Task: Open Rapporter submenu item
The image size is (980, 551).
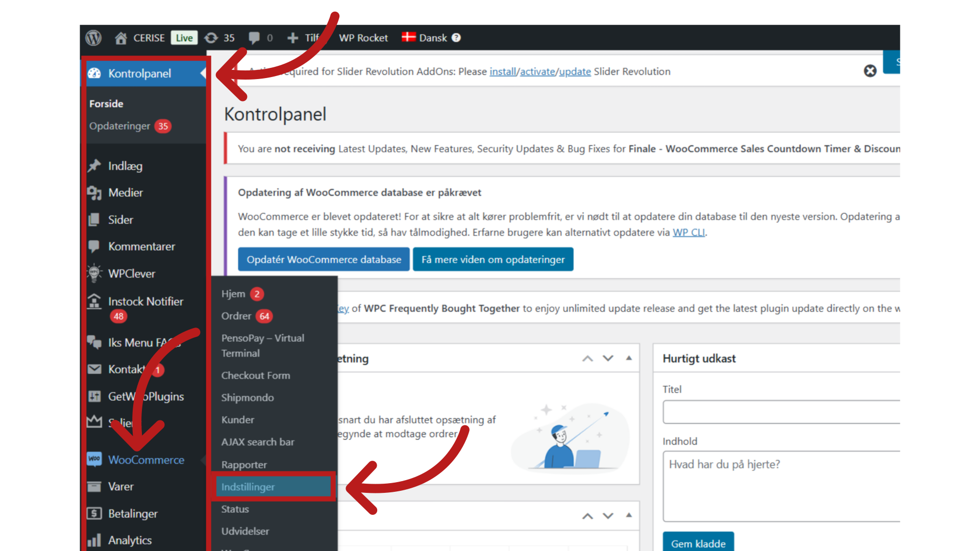Action: click(244, 464)
